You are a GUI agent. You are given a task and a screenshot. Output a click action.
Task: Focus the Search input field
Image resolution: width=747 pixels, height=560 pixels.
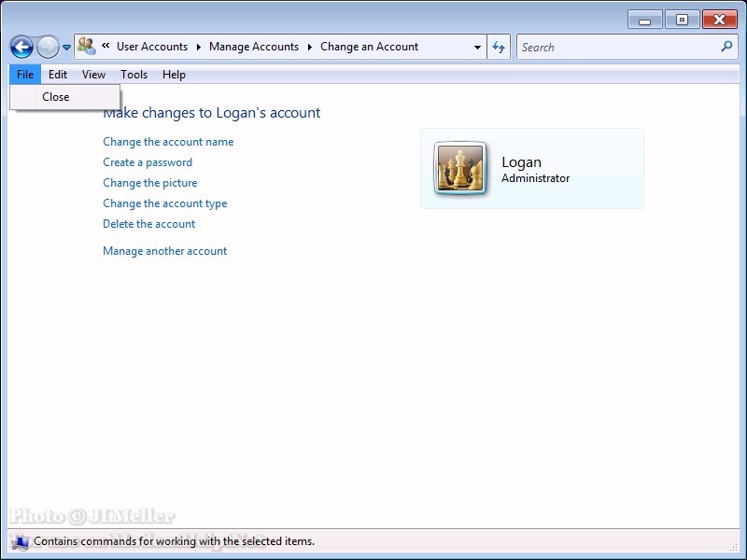(616, 47)
